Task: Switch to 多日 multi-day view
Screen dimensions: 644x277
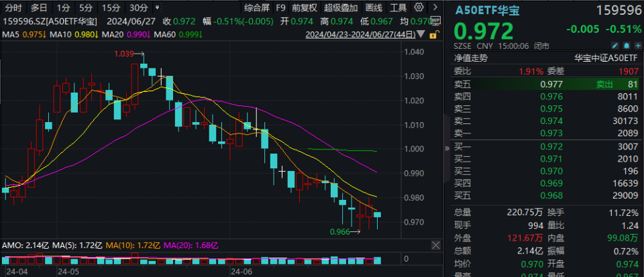Action: coord(39,7)
